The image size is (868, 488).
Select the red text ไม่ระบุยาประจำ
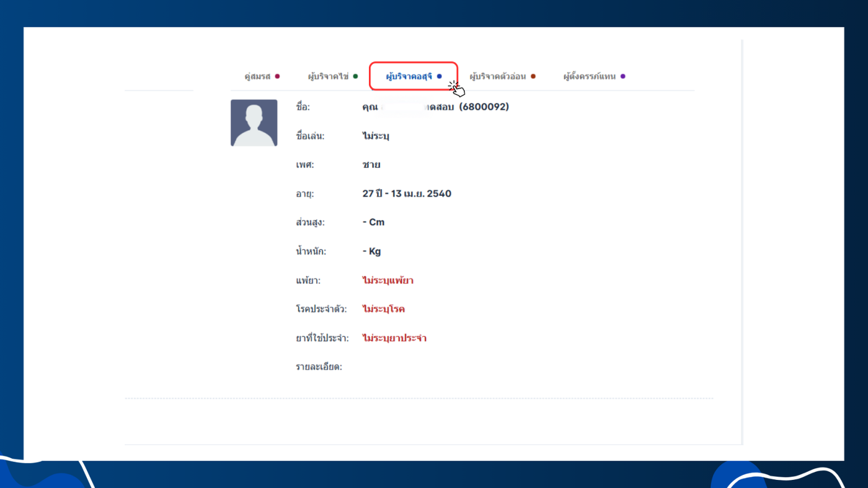coord(394,338)
